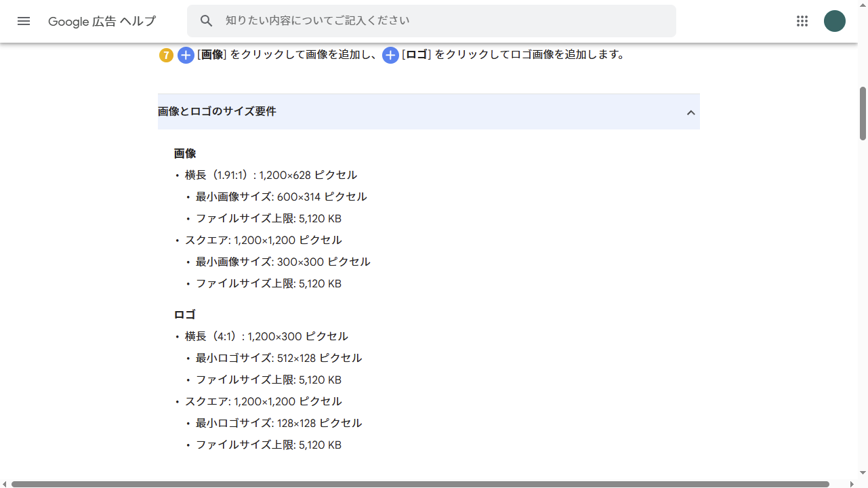Image resolution: width=868 pixels, height=488 pixels.
Task: Open the account avatar menu
Action: click(x=835, y=21)
